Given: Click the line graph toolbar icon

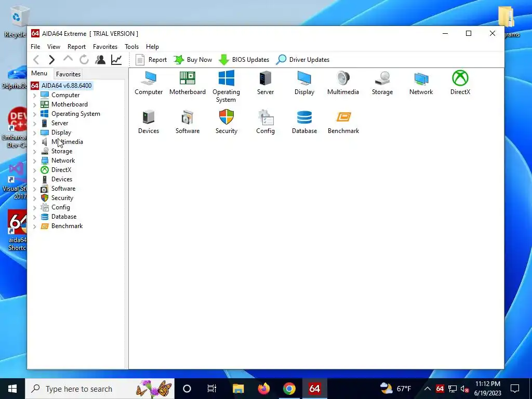Looking at the screenshot, I should 116,60.
